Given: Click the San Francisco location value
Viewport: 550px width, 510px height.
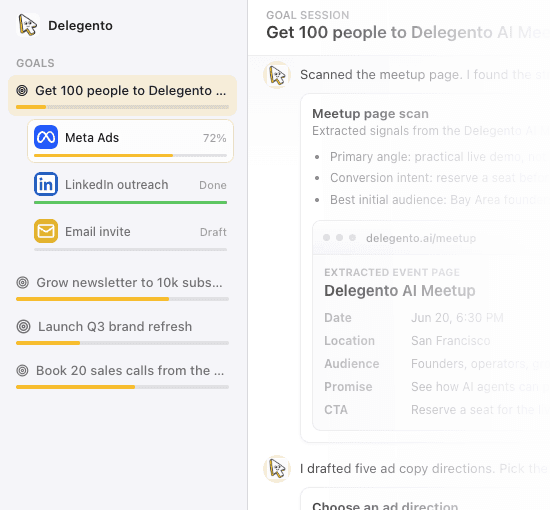Looking at the screenshot, I should [x=451, y=341].
